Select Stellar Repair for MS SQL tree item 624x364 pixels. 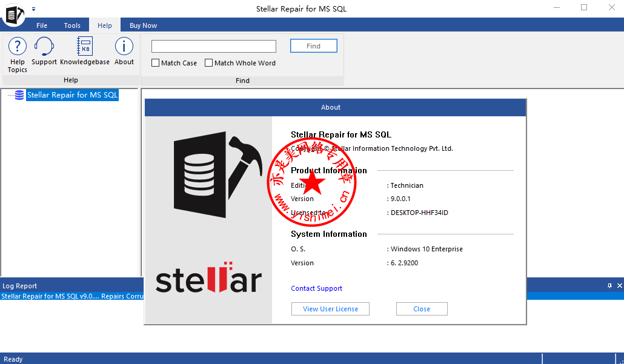(x=73, y=95)
